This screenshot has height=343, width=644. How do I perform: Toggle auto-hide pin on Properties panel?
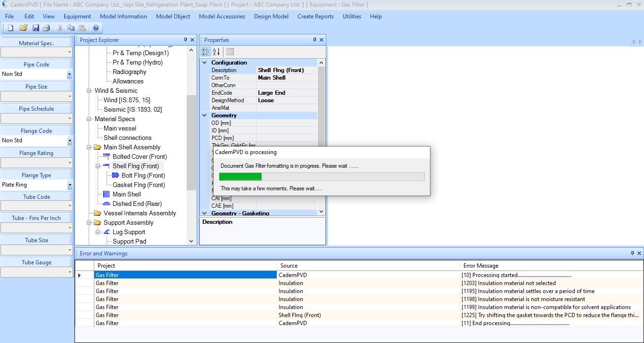pyautogui.click(x=314, y=40)
